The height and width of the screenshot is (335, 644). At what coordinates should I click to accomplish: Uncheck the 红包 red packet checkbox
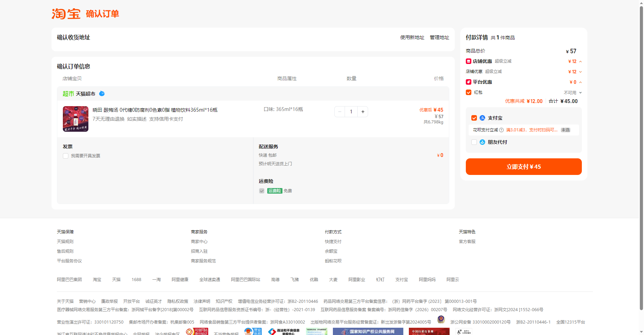[x=469, y=92]
